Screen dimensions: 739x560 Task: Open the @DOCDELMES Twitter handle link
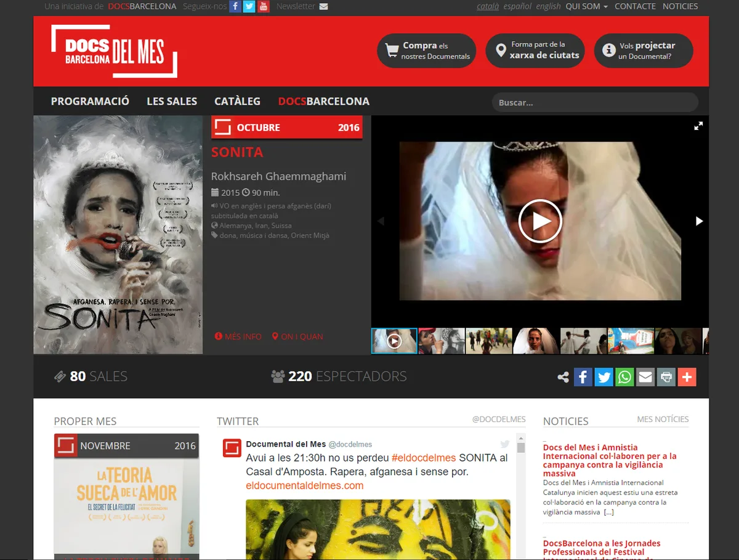coord(499,419)
